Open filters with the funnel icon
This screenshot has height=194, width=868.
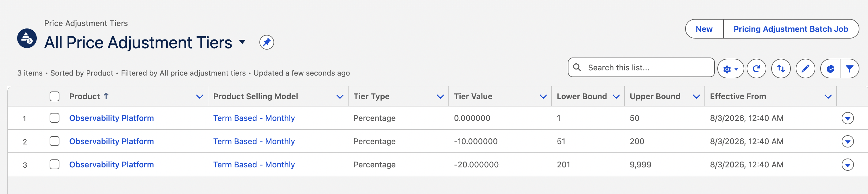(x=849, y=69)
